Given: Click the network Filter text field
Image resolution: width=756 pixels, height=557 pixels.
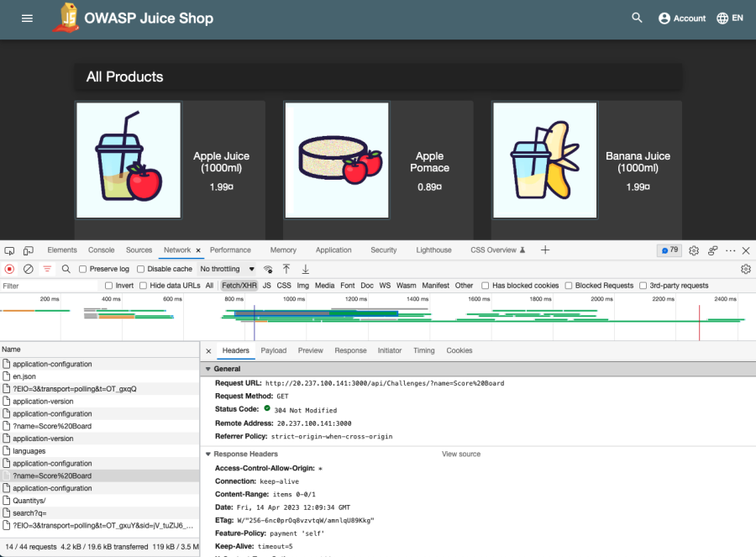Looking at the screenshot, I should point(50,286).
